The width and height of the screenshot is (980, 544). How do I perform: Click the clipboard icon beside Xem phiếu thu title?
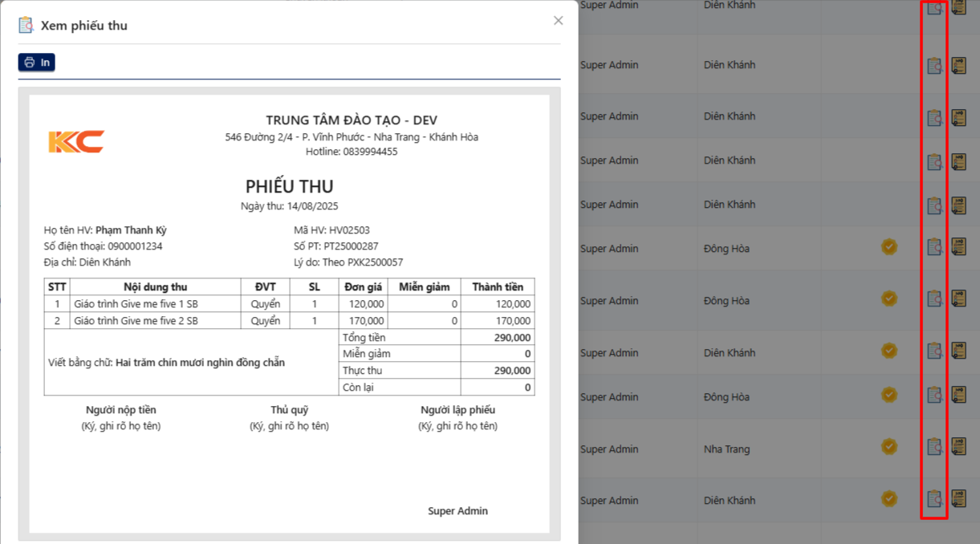click(x=26, y=26)
